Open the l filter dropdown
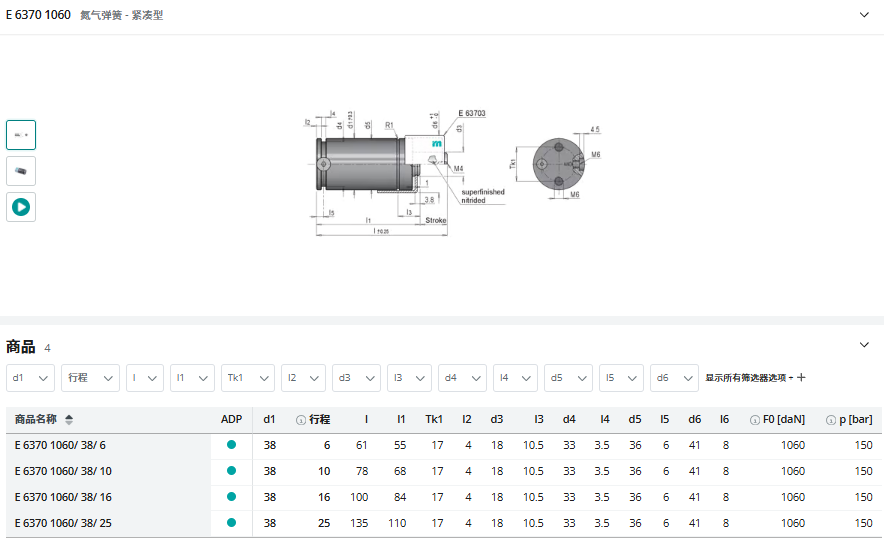Viewport: 884px width, 540px height. pyautogui.click(x=145, y=378)
